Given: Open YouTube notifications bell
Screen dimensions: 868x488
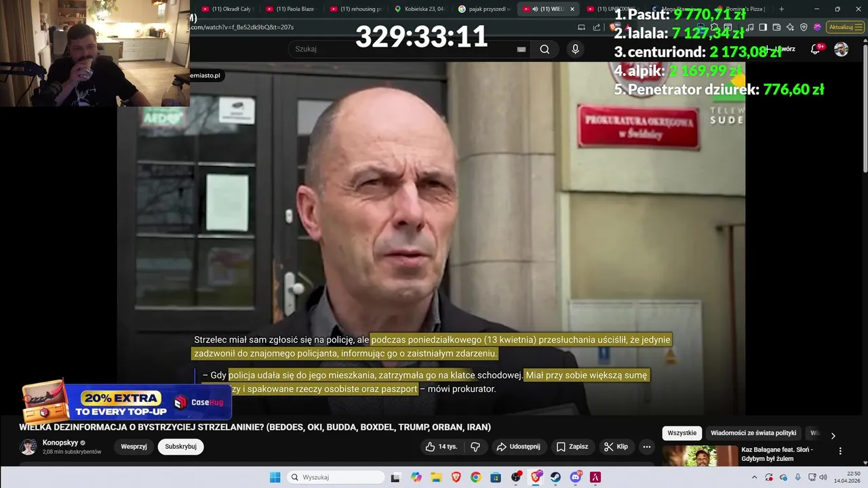Looking at the screenshot, I should [816, 49].
